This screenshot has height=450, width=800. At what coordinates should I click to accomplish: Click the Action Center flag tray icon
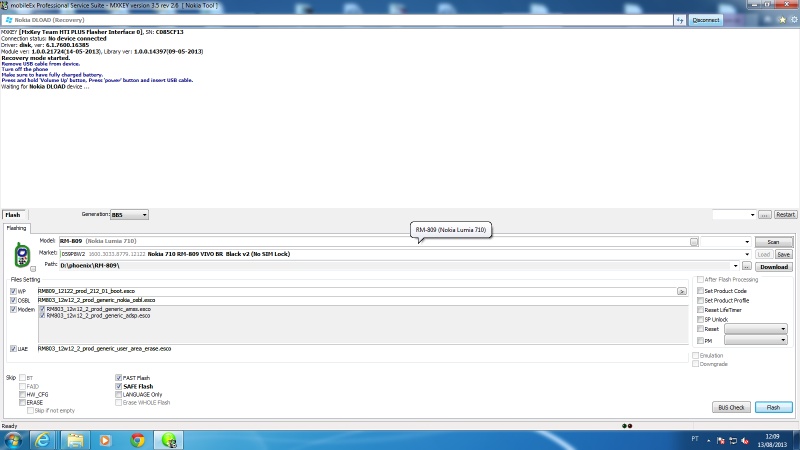[721, 441]
